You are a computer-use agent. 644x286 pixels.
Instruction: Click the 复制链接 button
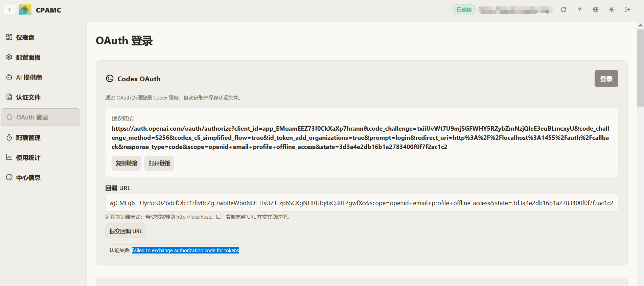[x=127, y=163]
